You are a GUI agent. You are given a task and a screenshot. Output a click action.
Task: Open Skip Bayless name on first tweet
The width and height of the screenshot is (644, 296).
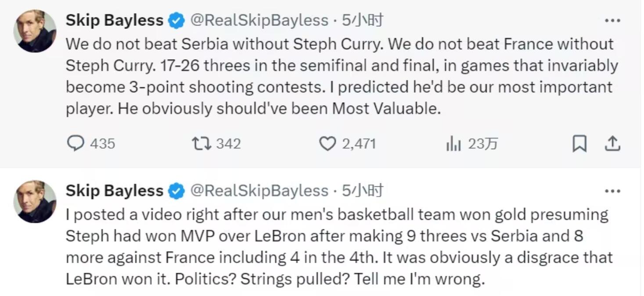[x=114, y=21]
